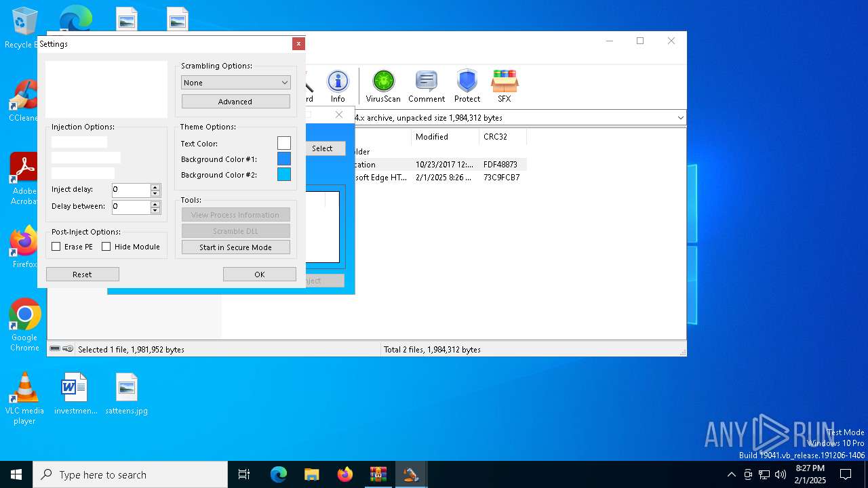Screen dimensions: 868x488
Task: Open satteens.jpg image file on desktop
Action: [x=127, y=393]
